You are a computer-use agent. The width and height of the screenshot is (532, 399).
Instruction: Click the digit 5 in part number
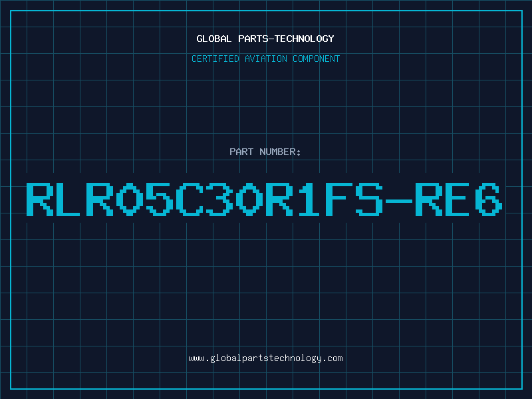pos(160,199)
